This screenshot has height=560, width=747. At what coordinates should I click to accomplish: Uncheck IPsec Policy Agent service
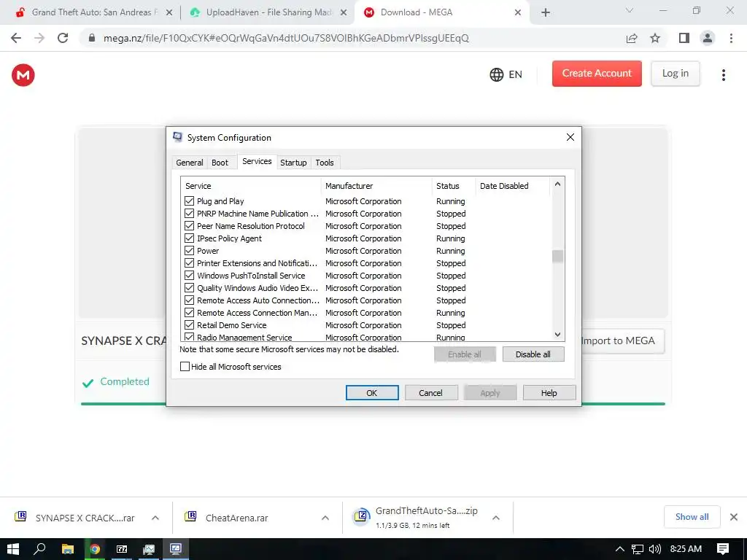(189, 238)
